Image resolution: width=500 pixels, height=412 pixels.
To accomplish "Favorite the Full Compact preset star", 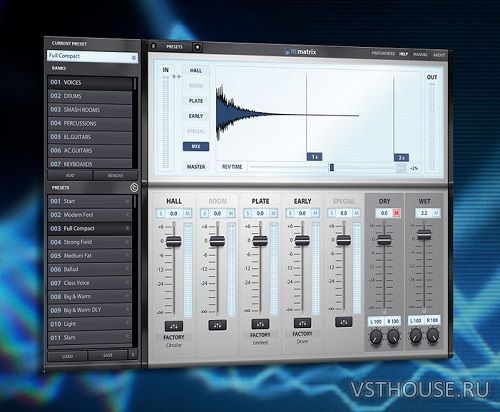I will [x=127, y=229].
